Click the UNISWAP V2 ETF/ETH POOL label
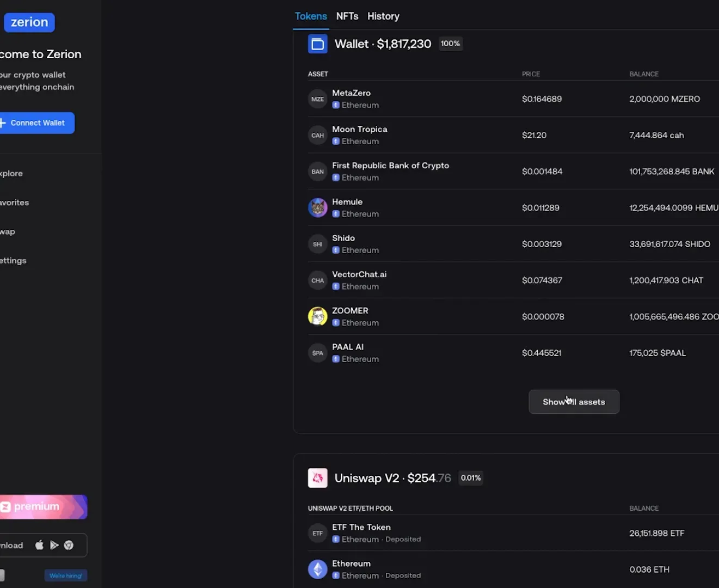719x588 pixels. 351,509
